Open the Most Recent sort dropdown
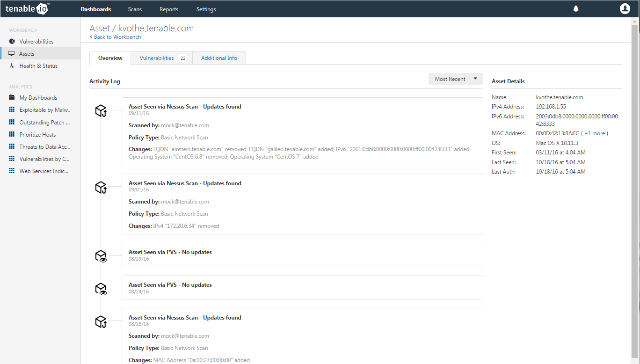The height and width of the screenshot is (364, 640). [x=456, y=79]
